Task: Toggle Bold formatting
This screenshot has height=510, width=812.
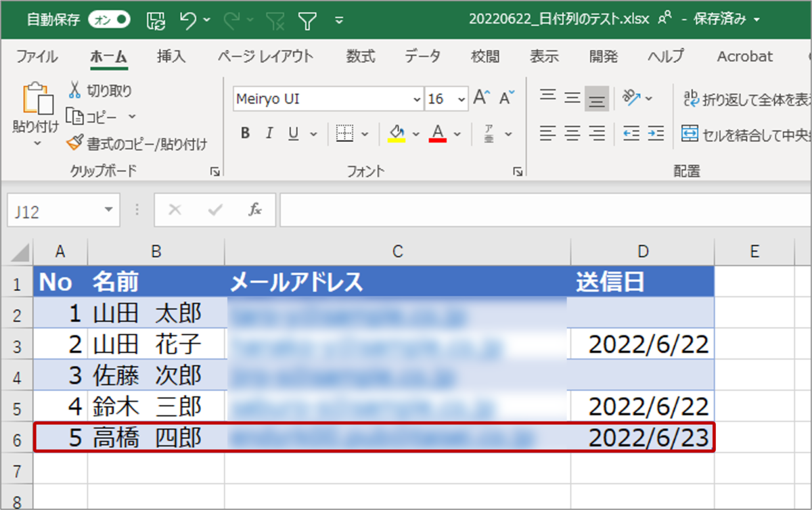Action: [246, 133]
